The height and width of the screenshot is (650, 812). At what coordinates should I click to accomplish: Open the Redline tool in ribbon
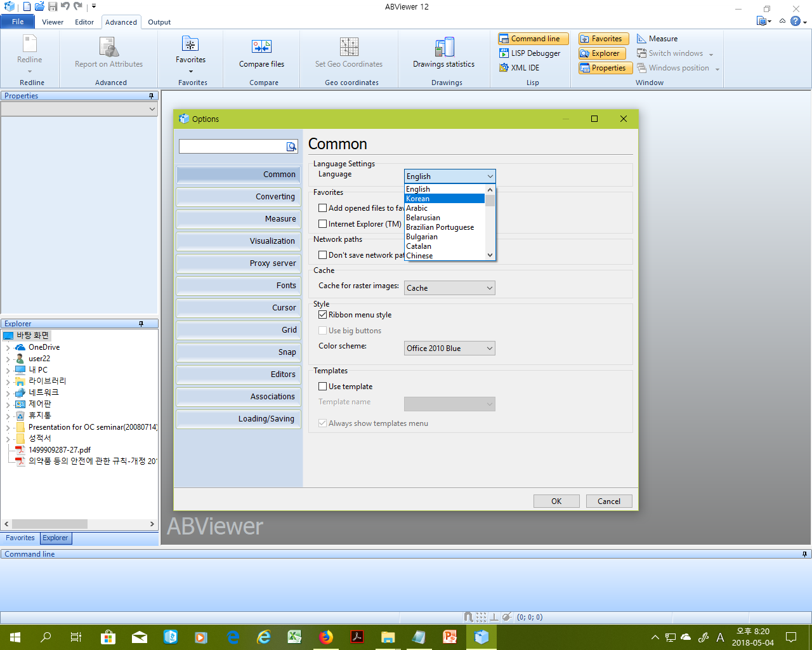(29, 53)
